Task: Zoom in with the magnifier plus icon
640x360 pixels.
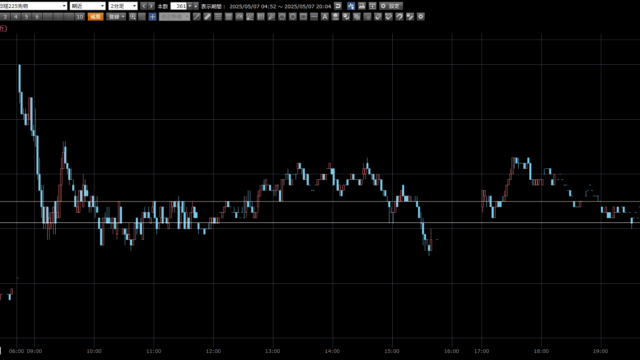Action: click(x=133, y=17)
